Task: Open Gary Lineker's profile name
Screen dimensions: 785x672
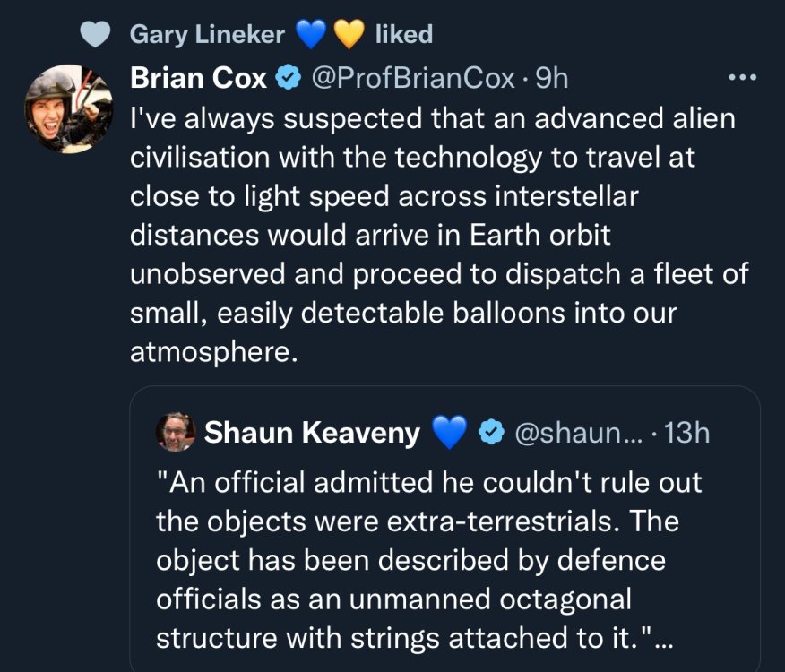Action: 207,35
